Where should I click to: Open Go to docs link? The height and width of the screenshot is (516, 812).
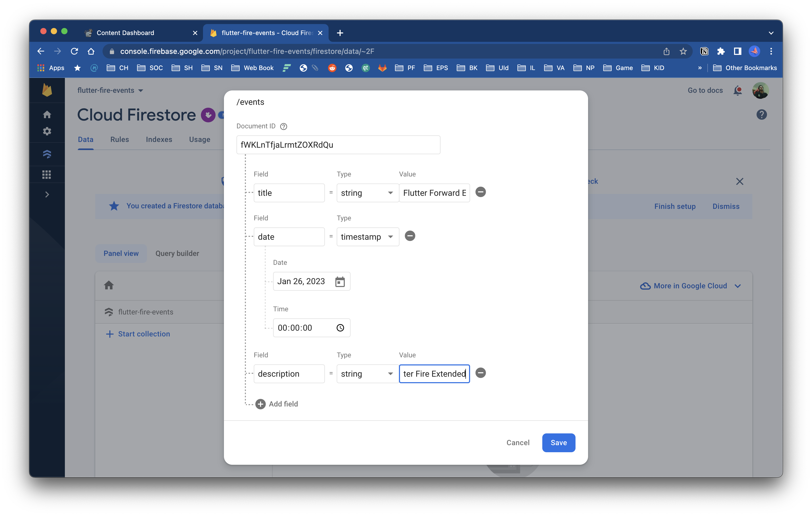[x=705, y=90]
